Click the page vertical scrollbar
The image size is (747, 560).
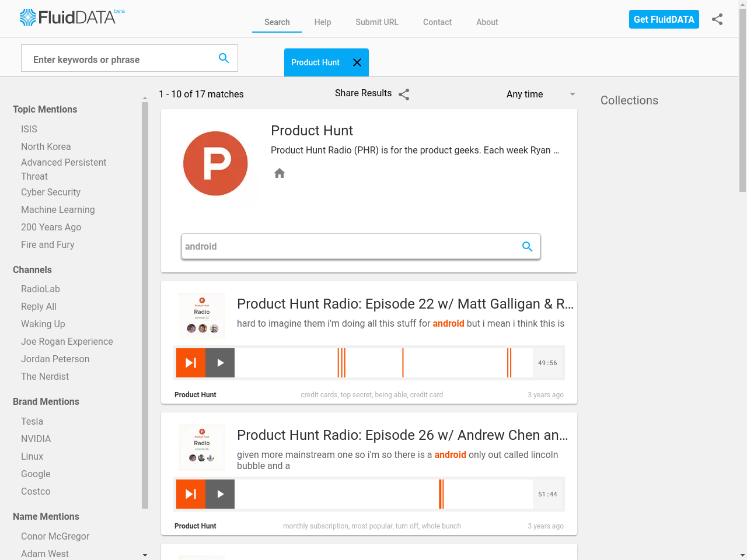tap(742, 99)
